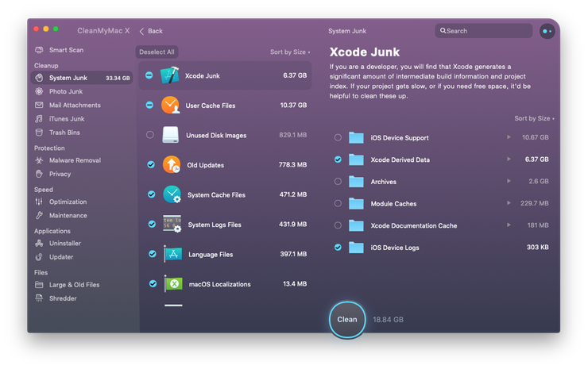Click the Shredder icon
Viewport: 588px width, 369px height.
pyautogui.click(x=39, y=298)
